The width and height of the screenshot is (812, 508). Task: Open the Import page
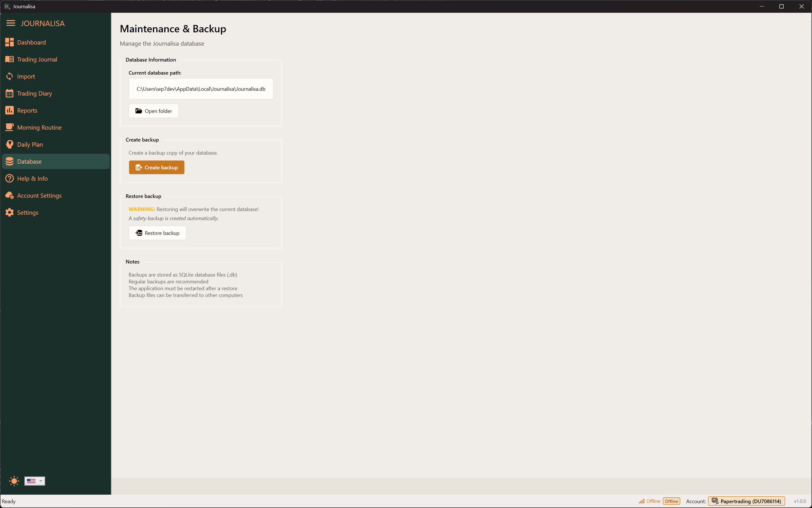(55, 76)
